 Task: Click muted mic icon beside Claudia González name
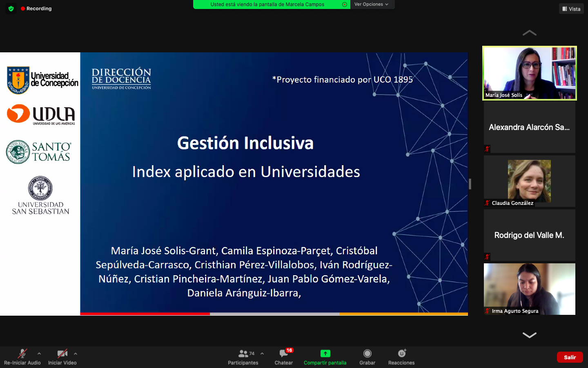click(x=487, y=203)
